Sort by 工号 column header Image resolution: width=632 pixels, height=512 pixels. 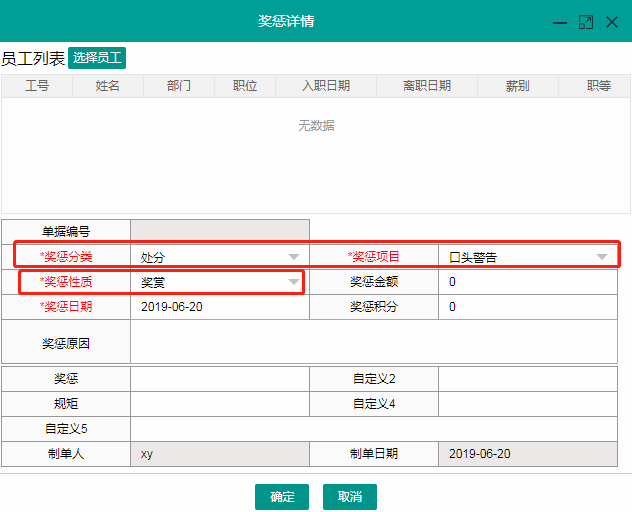tap(37, 86)
